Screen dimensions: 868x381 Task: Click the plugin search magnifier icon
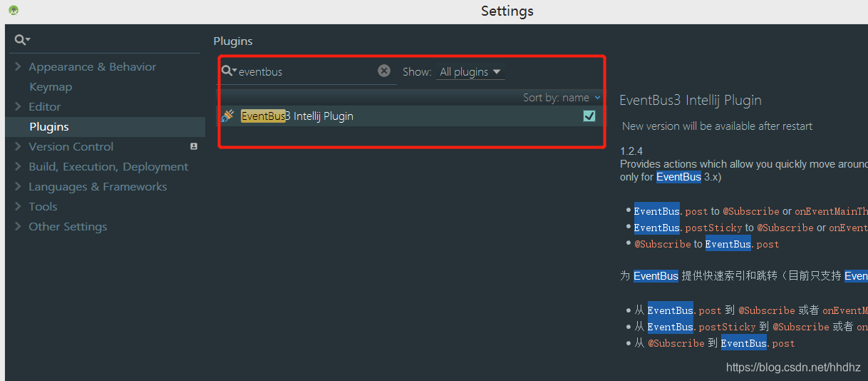pos(229,71)
